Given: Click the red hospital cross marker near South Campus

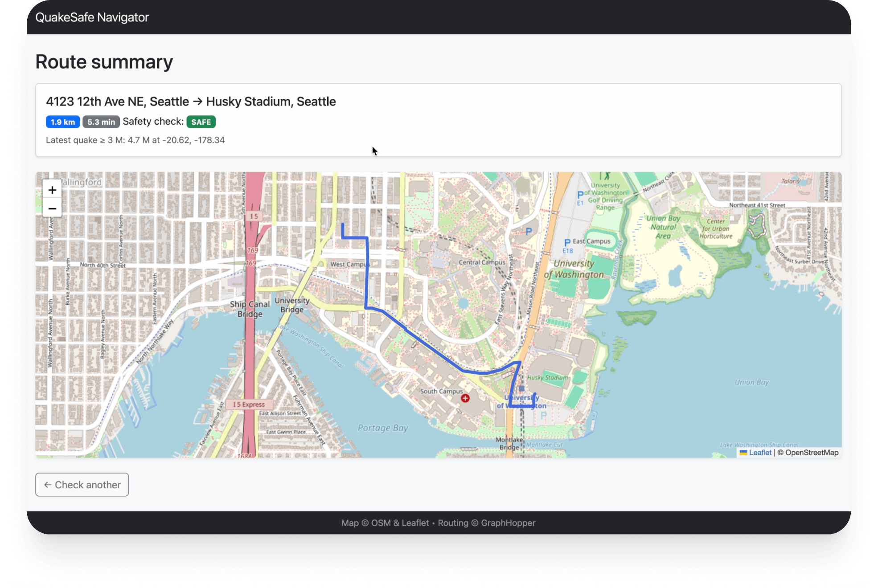Looking at the screenshot, I should (x=465, y=398).
